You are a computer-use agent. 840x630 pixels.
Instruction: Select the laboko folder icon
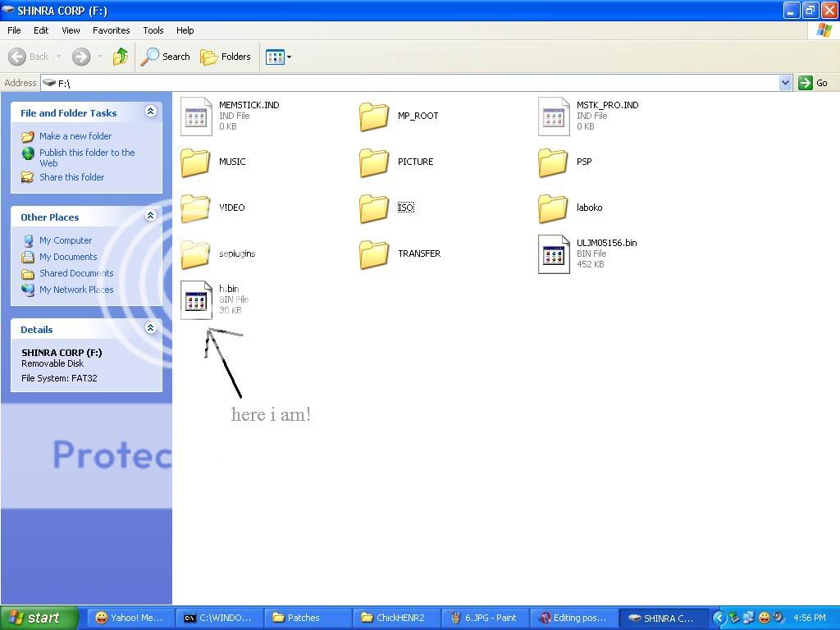553,208
